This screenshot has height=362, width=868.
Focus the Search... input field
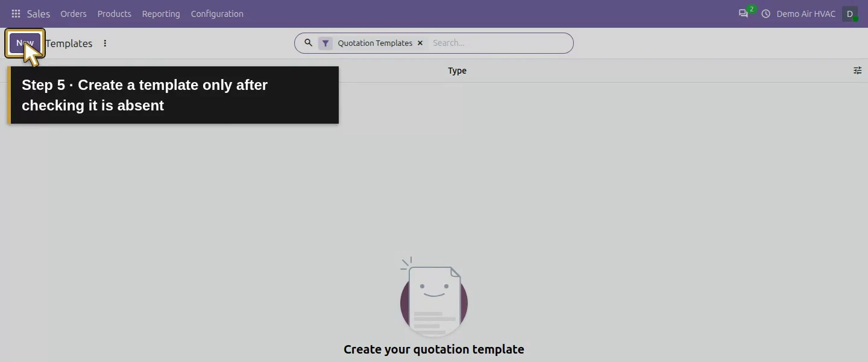pos(499,43)
